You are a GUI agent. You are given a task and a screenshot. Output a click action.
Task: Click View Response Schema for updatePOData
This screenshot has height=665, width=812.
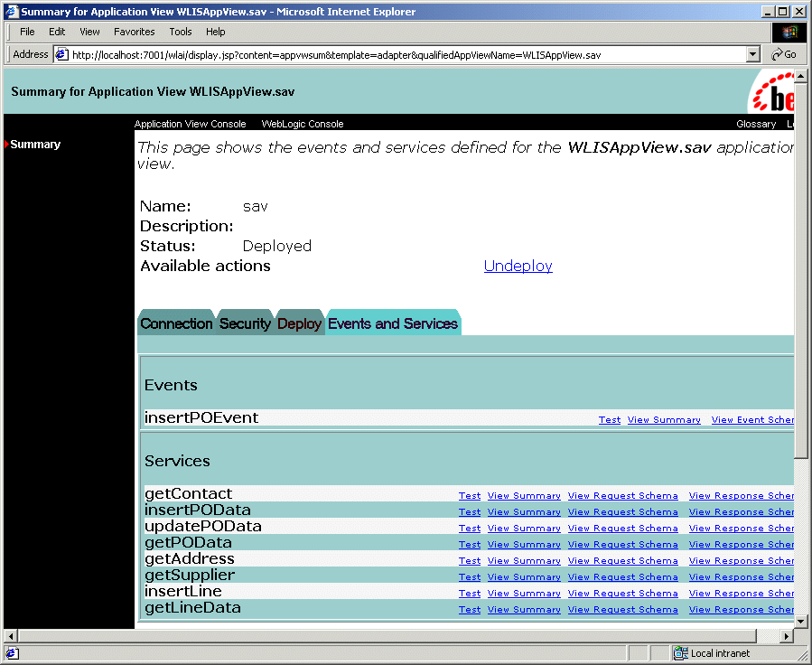pos(741,529)
